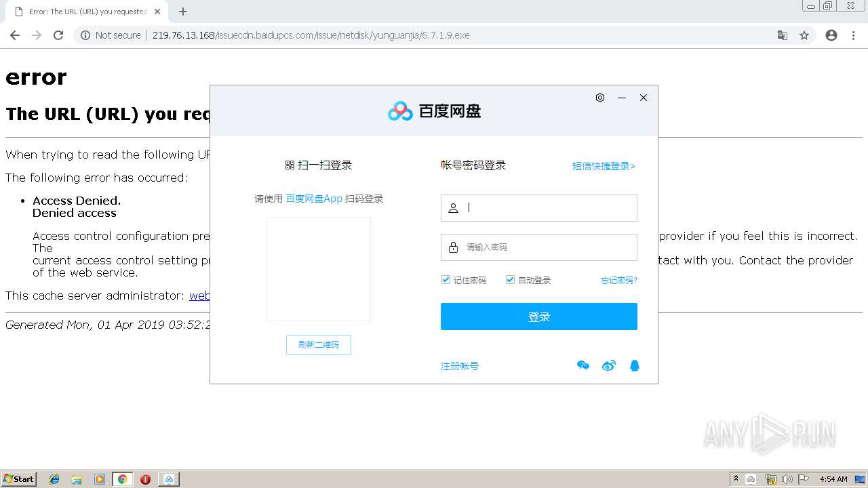Close the Error tab
Screen dimensions: 868x488
[x=157, y=12]
